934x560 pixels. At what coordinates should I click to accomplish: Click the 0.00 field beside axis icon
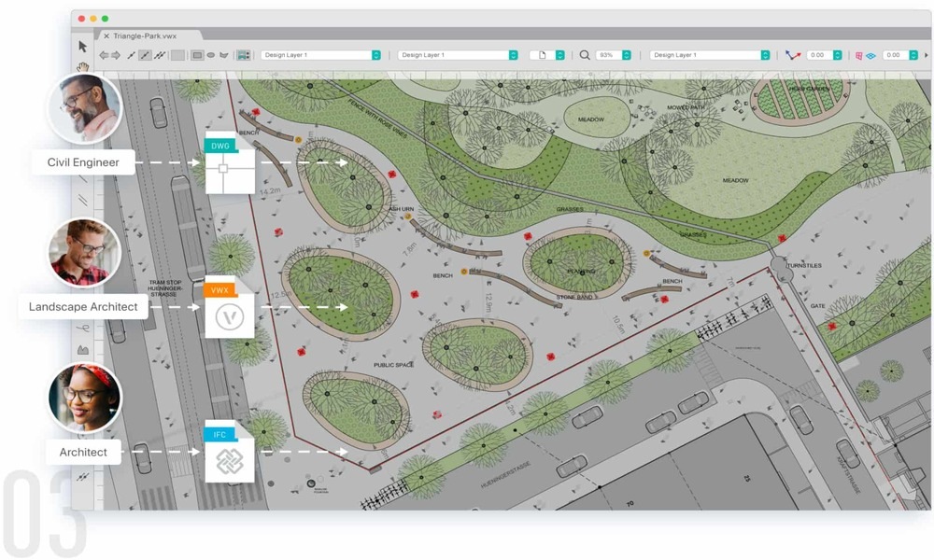click(819, 55)
